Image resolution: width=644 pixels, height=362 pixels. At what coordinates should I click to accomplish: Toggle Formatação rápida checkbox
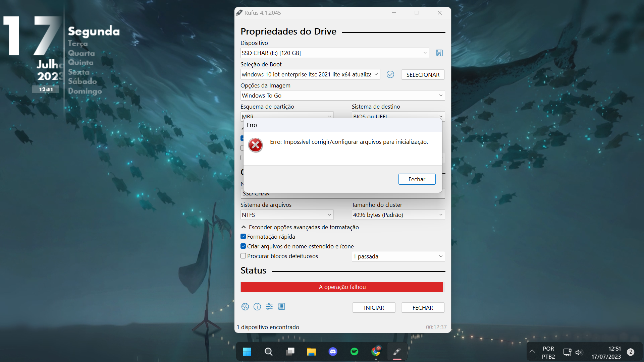(x=243, y=237)
